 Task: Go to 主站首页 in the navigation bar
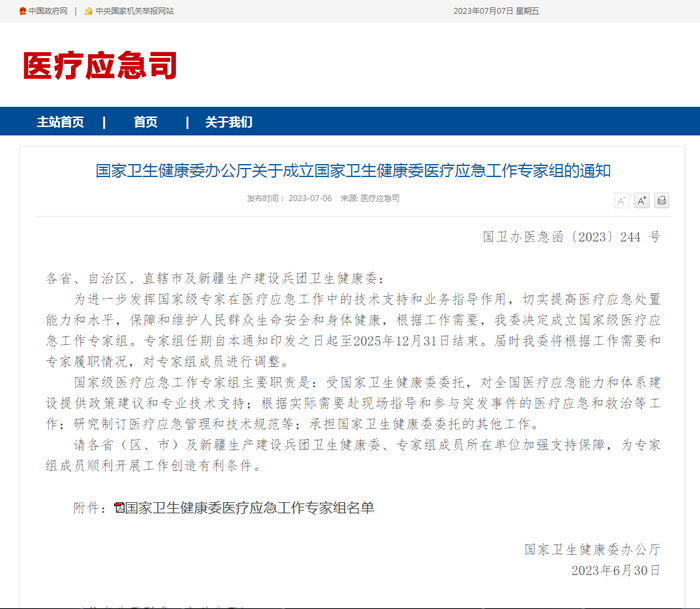60,122
